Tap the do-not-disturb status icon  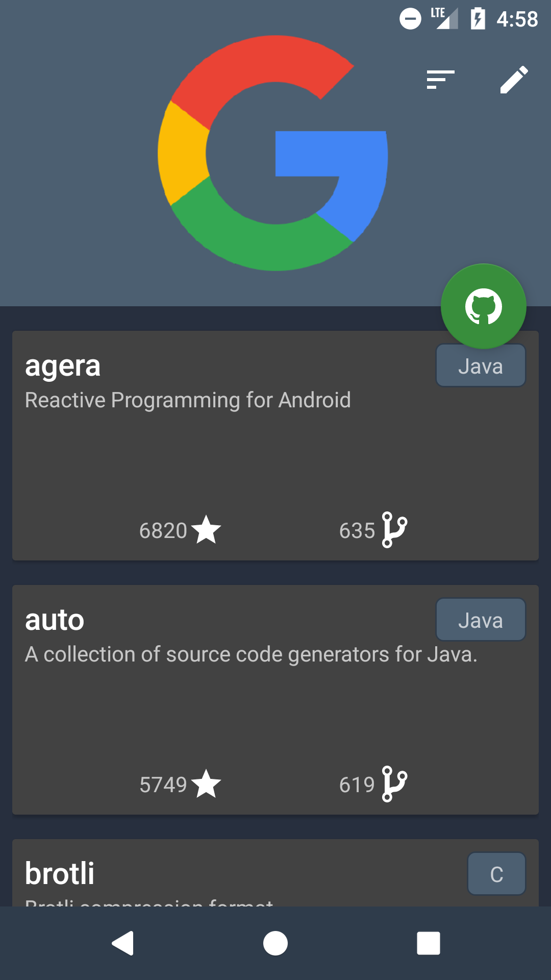click(x=410, y=19)
